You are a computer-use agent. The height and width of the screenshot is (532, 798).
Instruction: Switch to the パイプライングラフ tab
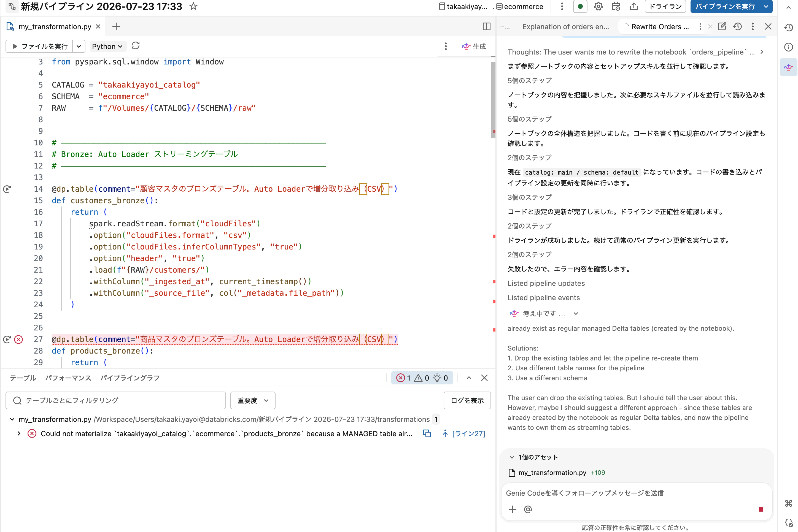130,378
